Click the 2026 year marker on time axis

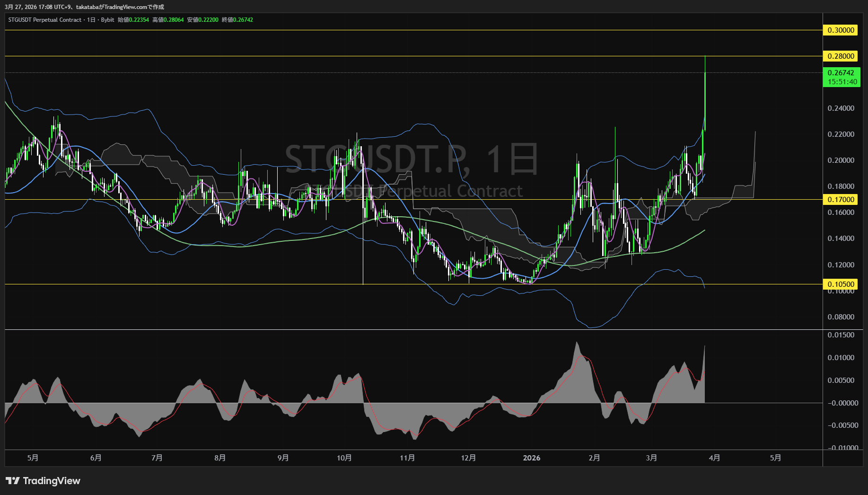(x=531, y=458)
